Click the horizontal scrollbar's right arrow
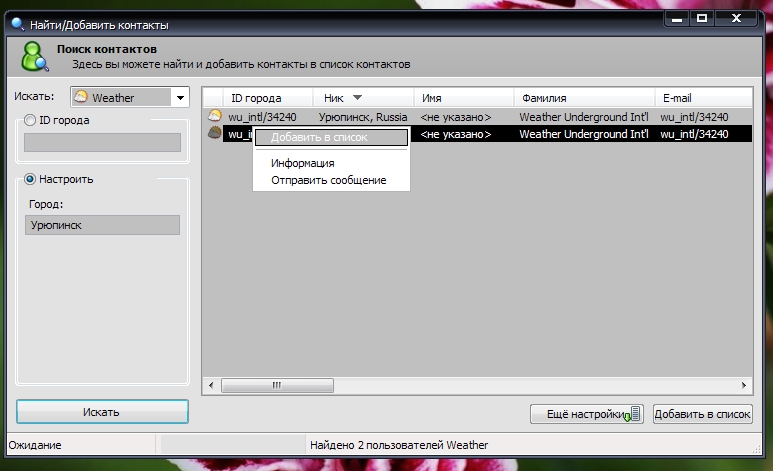773x471 pixels. click(743, 385)
